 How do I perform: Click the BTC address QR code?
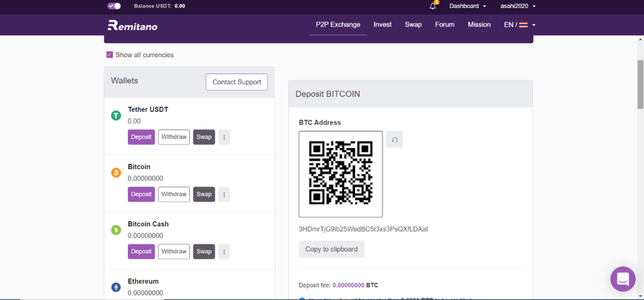(341, 174)
